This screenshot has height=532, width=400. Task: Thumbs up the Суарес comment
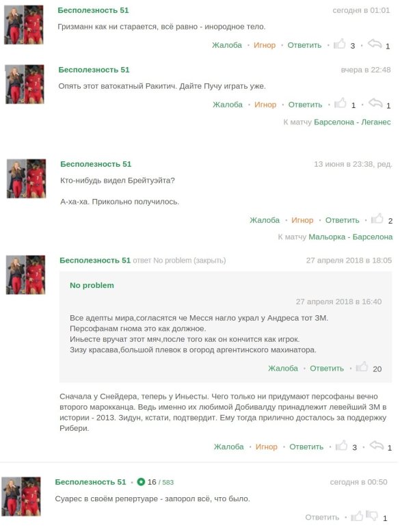356,516
